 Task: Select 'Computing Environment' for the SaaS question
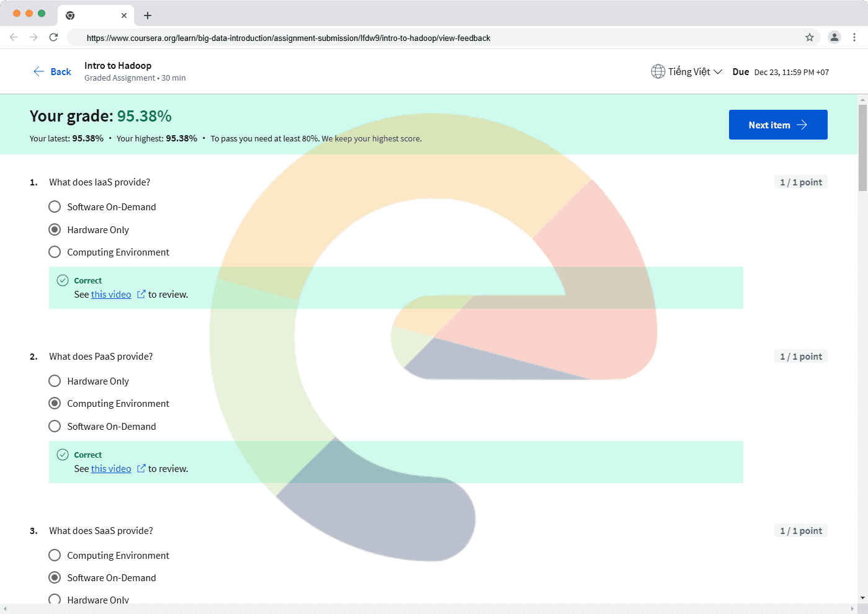coord(55,555)
